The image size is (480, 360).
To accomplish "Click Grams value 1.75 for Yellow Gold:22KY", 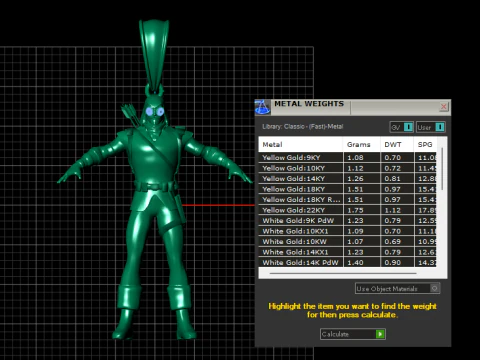I will (x=355, y=210).
